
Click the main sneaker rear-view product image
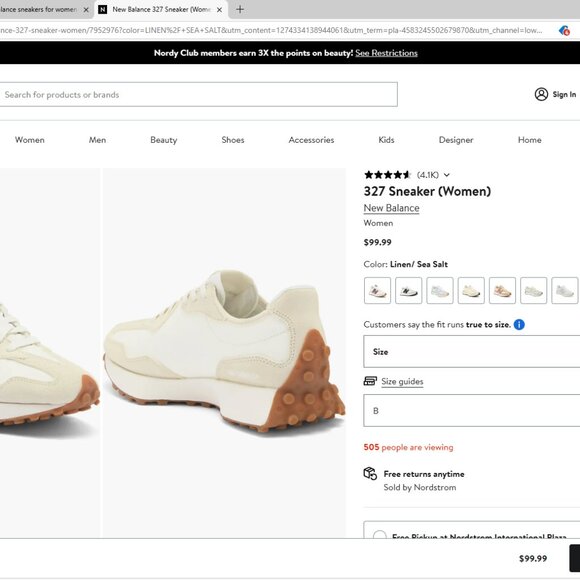(224, 353)
